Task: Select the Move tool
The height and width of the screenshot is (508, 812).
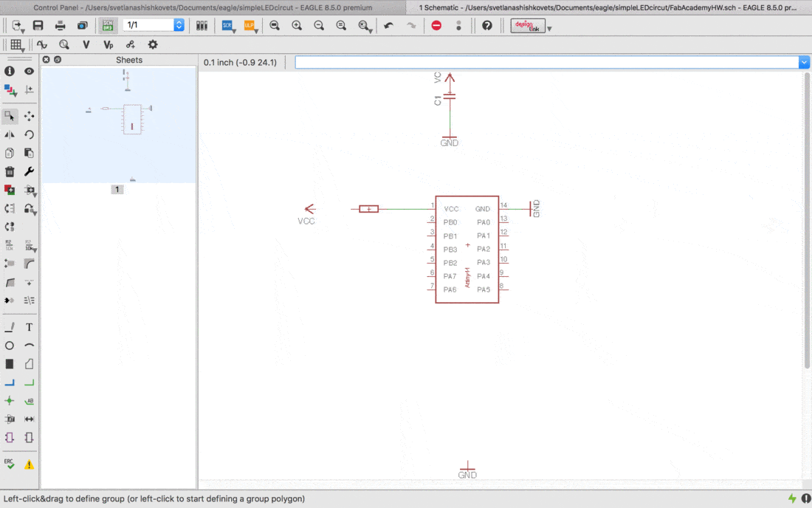Action: tap(29, 116)
